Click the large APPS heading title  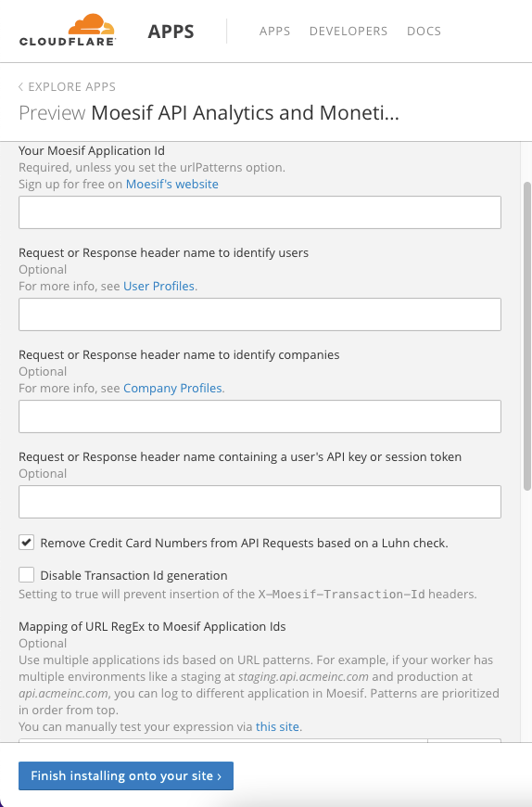coord(171,32)
